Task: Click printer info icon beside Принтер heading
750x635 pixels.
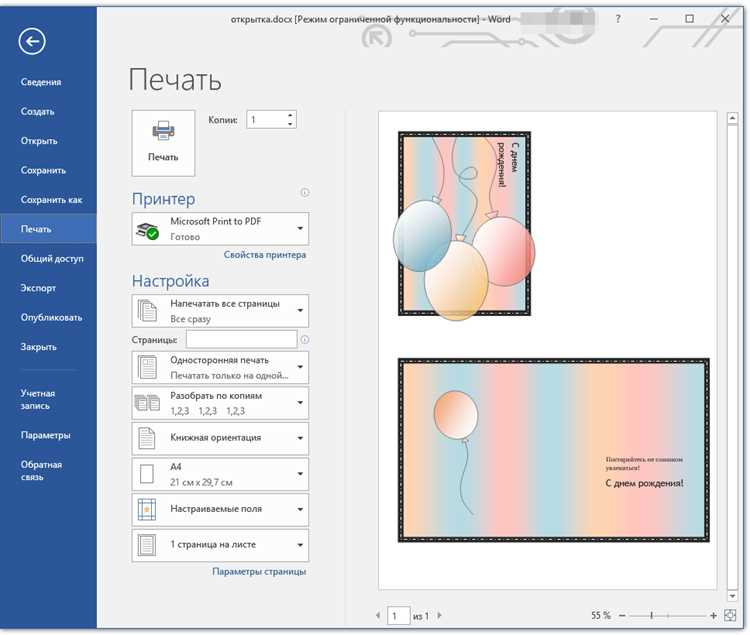Action: point(305,193)
